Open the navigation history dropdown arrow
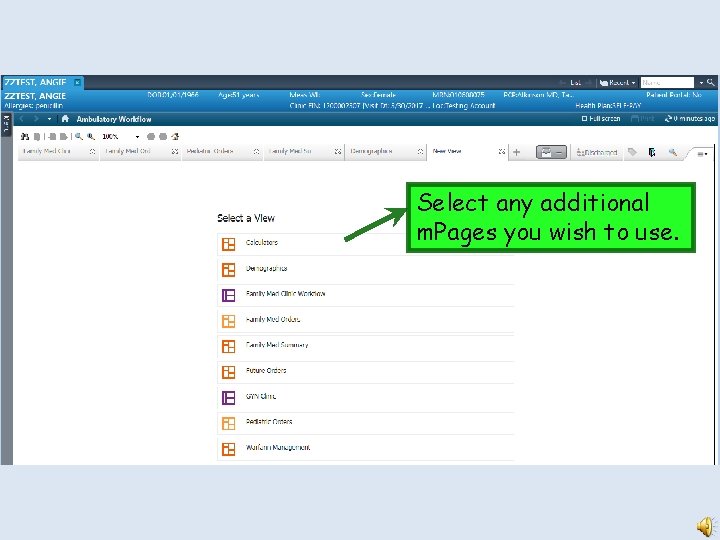The height and width of the screenshot is (540, 720). point(49,119)
